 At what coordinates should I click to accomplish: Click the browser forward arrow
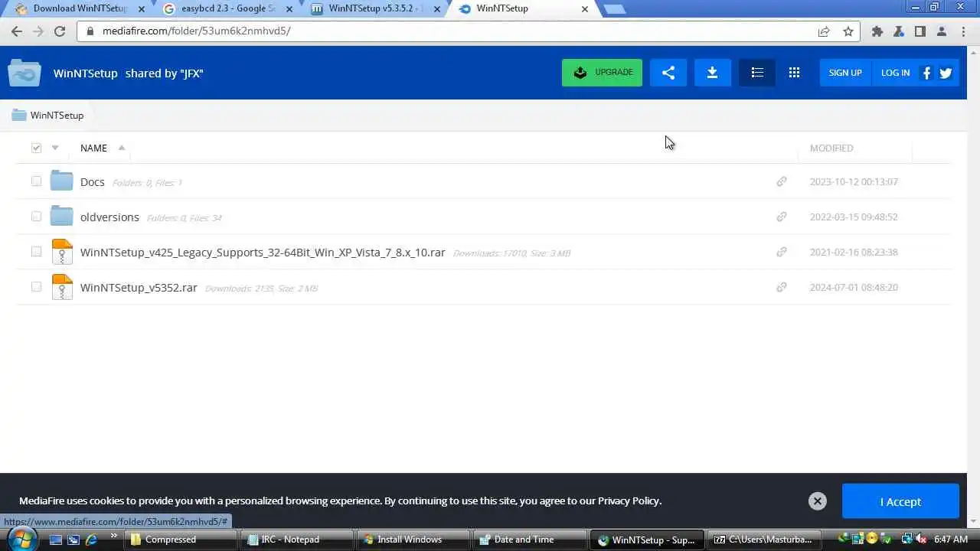(38, 31)
